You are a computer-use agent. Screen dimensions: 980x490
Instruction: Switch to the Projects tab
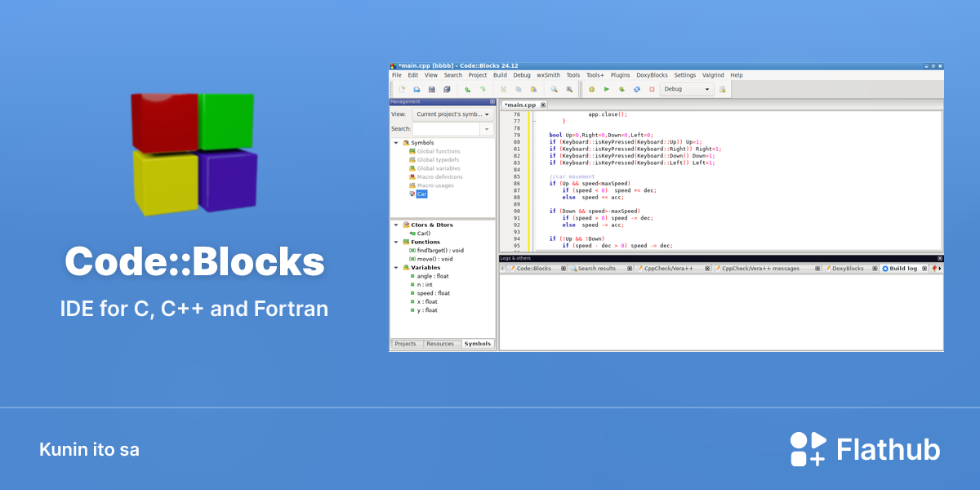(x=406, y=344)
